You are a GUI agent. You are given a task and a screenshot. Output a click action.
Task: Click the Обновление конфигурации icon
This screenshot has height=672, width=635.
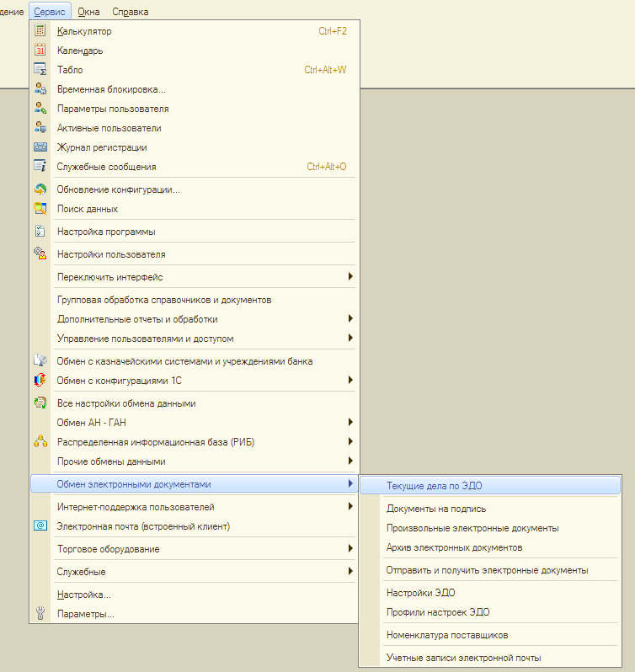tap(40, 189)
